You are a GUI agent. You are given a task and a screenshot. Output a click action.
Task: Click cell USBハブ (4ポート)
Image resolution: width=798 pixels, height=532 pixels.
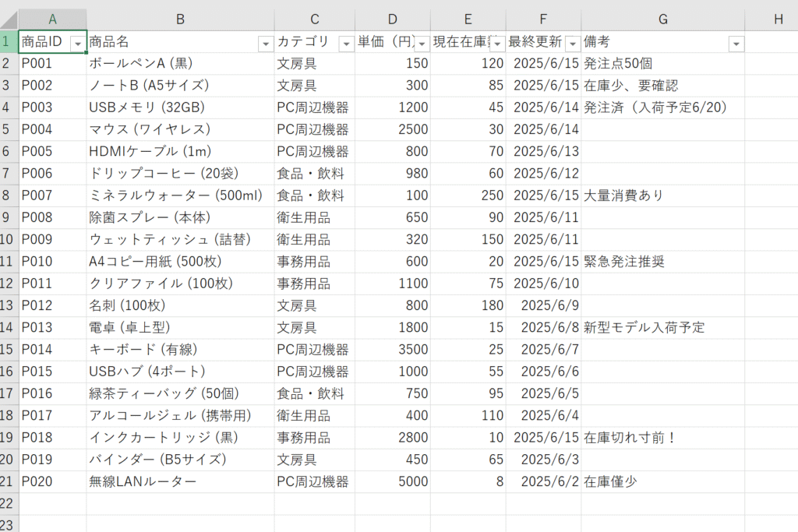[180, 372]
